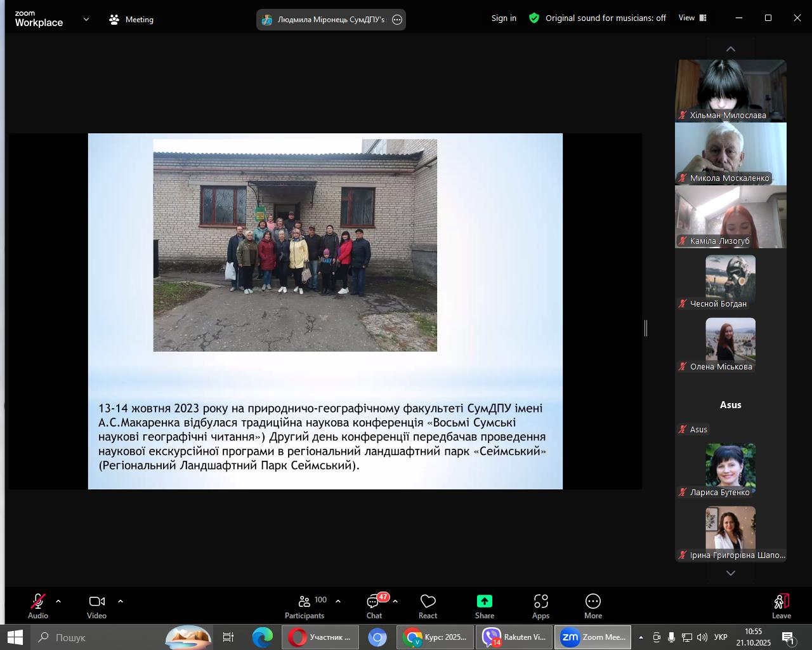Click the green Share screen button

coord(485,606)
